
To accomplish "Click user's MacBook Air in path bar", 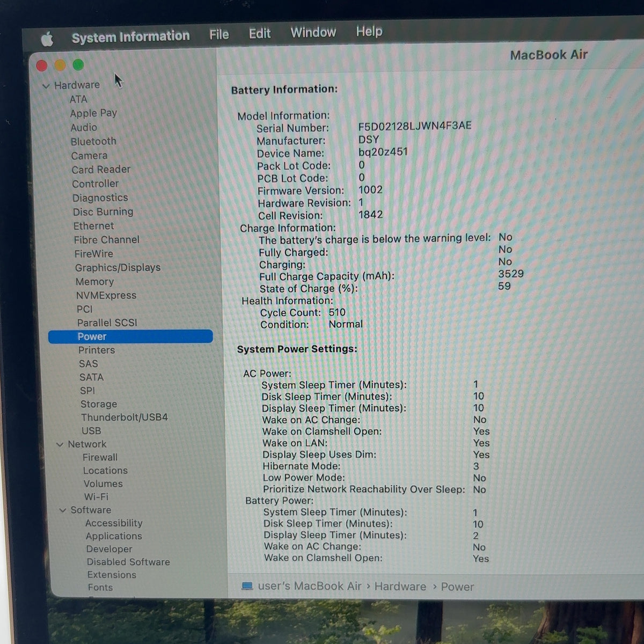I will coord(310,586).
